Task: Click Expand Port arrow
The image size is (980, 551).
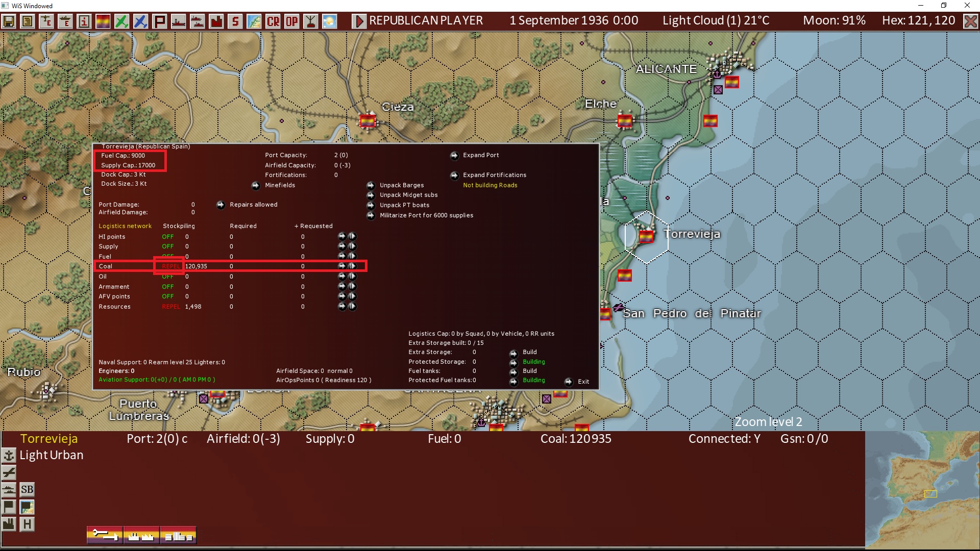Action: click(454, 156)
